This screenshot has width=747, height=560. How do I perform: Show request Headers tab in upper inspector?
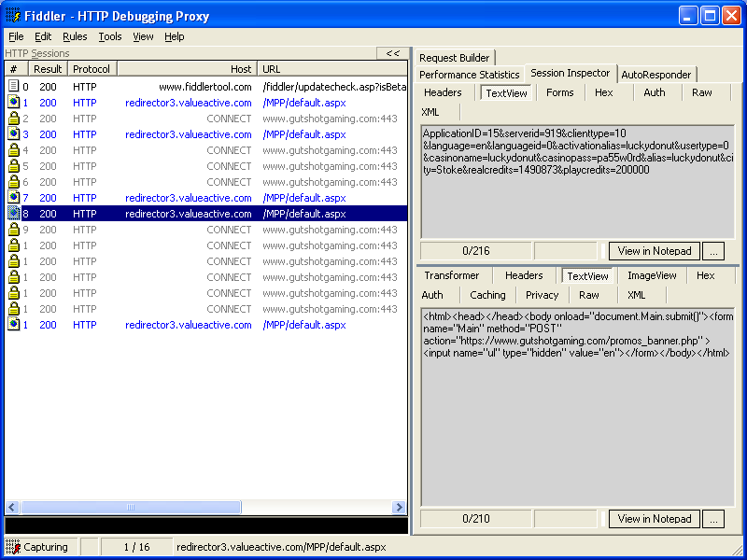click(x=443, y=92)
